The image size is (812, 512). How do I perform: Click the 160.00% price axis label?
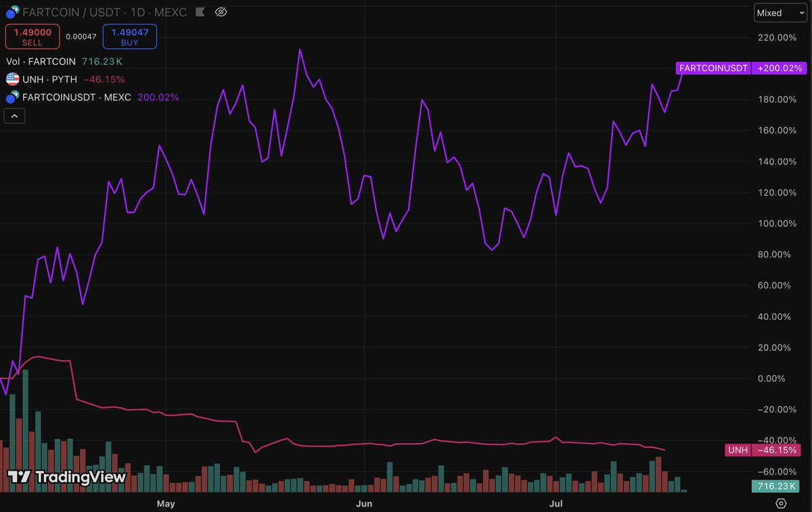(775, 131)
